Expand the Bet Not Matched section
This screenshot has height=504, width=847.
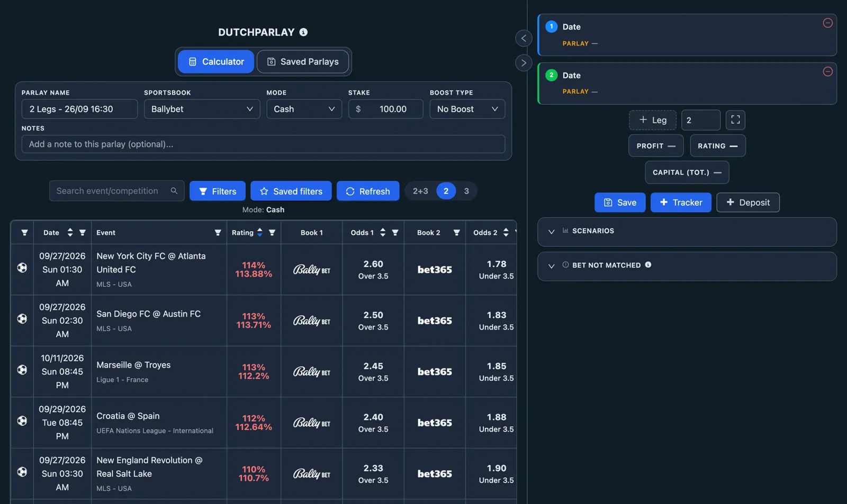click(x=687, y=265)
